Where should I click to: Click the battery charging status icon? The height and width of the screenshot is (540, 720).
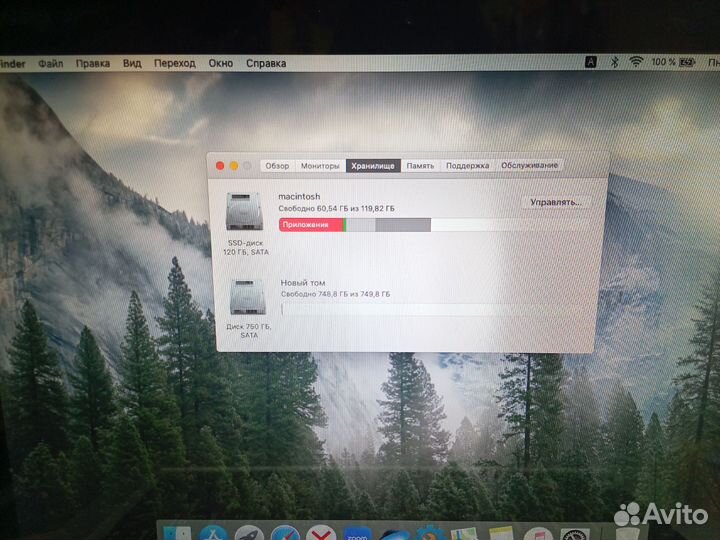pos(687,62)
